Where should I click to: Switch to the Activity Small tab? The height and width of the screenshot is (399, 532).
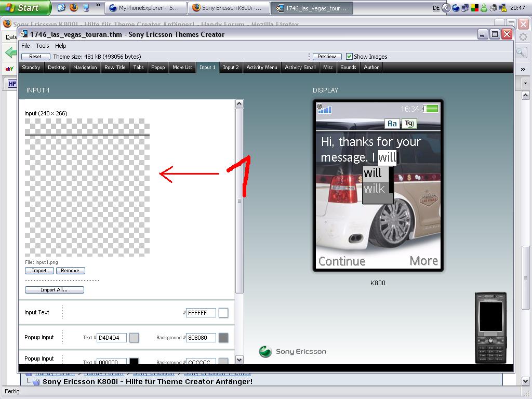click(300, 68)
